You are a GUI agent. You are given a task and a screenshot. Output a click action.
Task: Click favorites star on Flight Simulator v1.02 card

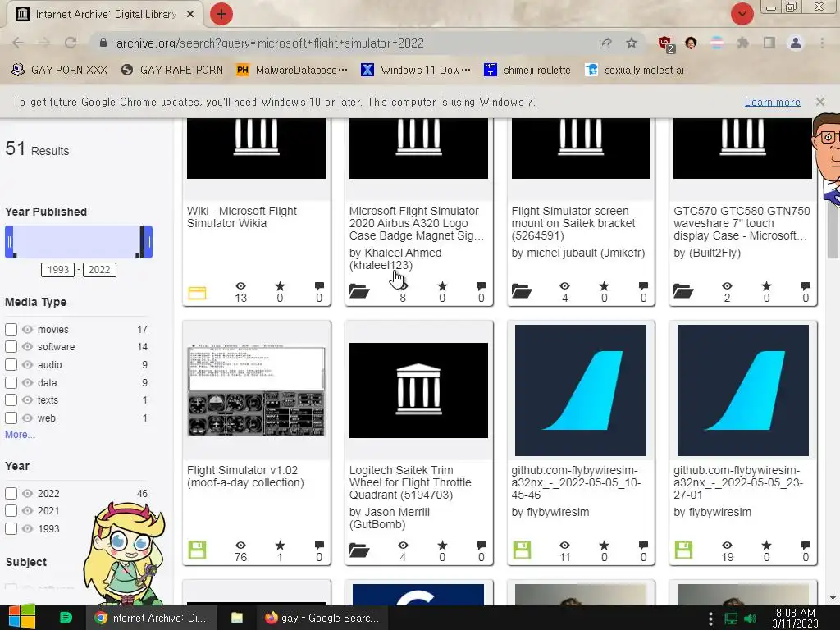281,546
